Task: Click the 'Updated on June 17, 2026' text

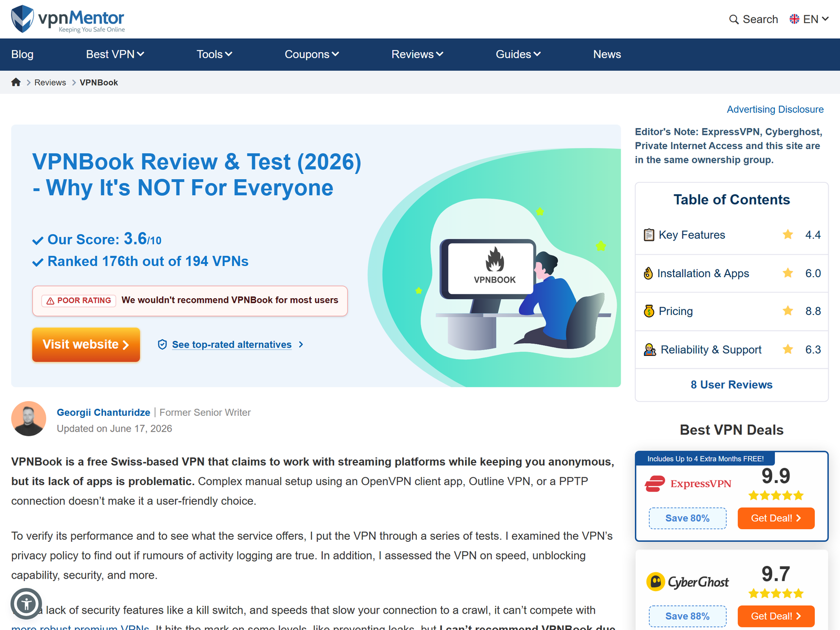Action: point(114,428)
